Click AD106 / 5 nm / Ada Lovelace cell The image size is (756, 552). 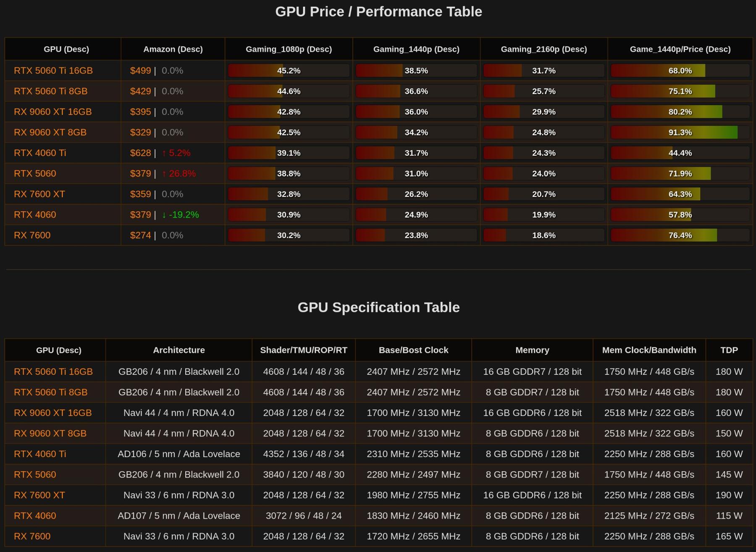click(179, 454)
